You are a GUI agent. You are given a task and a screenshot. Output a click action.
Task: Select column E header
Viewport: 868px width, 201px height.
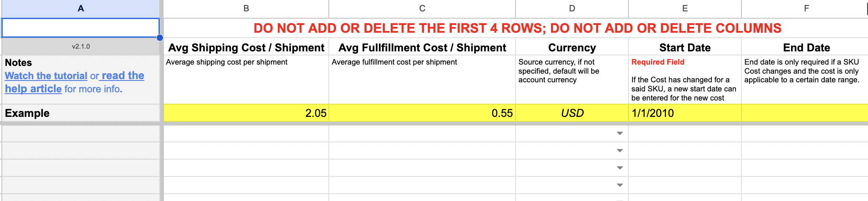tap(685, 9)
